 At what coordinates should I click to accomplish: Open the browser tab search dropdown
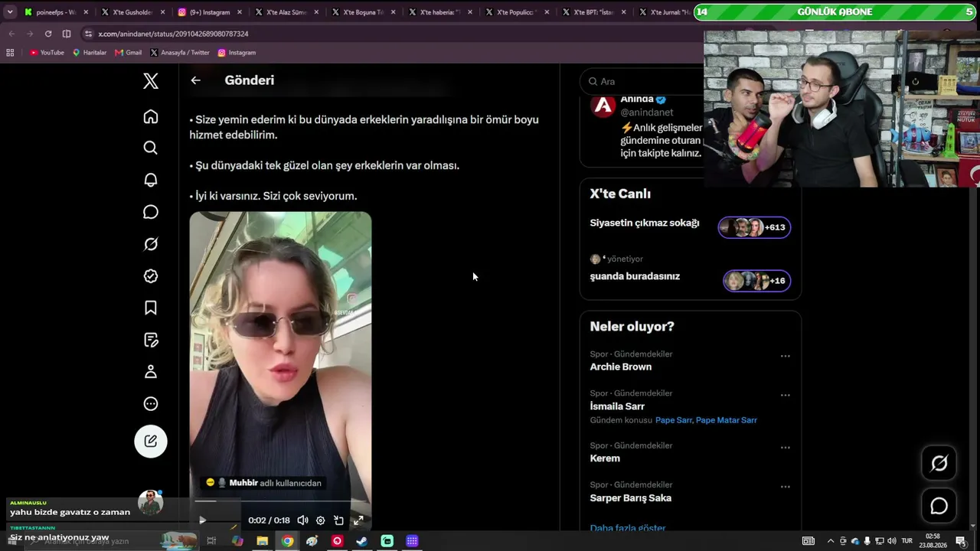click(x=10, y=12)
